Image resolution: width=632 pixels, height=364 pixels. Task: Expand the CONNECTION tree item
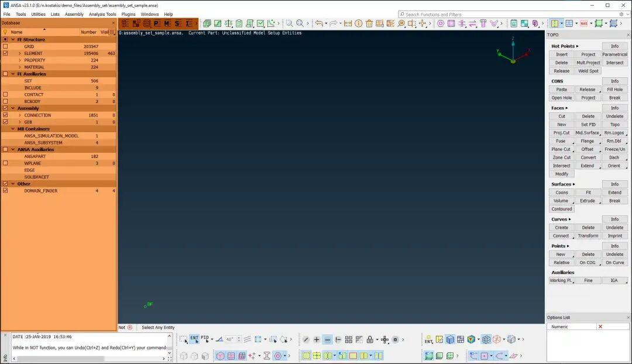point(20,115)
